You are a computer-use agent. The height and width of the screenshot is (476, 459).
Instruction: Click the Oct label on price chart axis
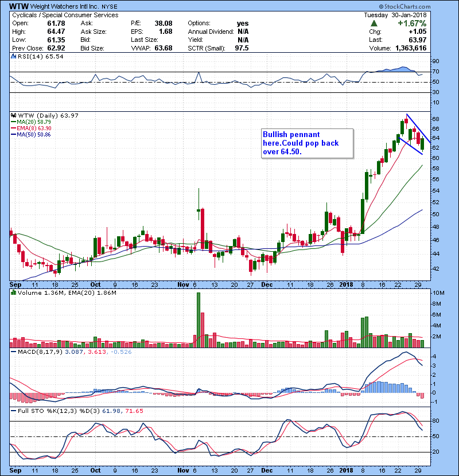(x=95, y=285)
